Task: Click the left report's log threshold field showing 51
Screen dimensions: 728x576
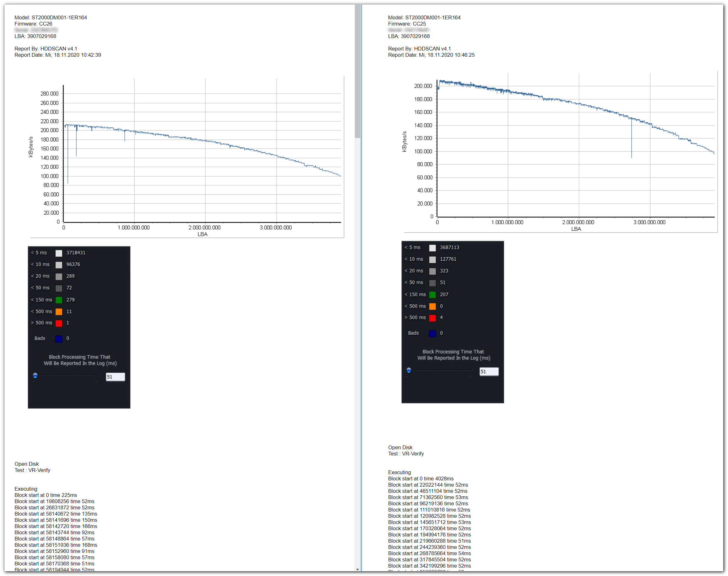Action: [115, 377]
